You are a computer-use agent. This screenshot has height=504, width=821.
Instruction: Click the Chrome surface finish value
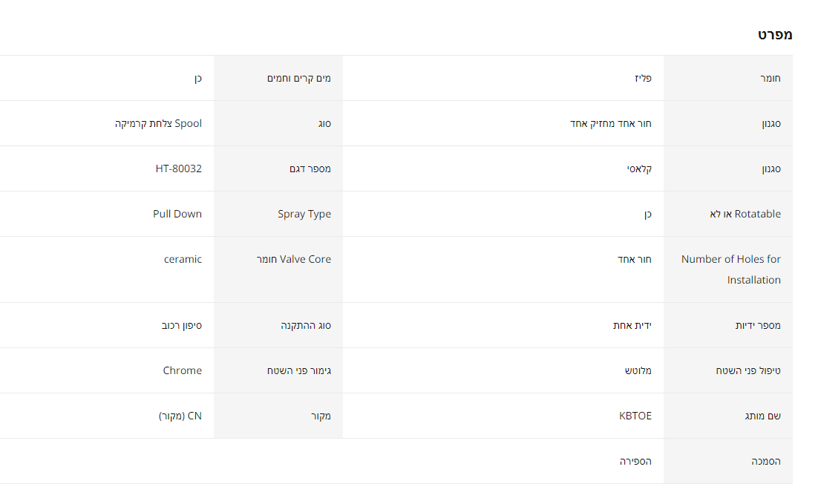[183, 370]
